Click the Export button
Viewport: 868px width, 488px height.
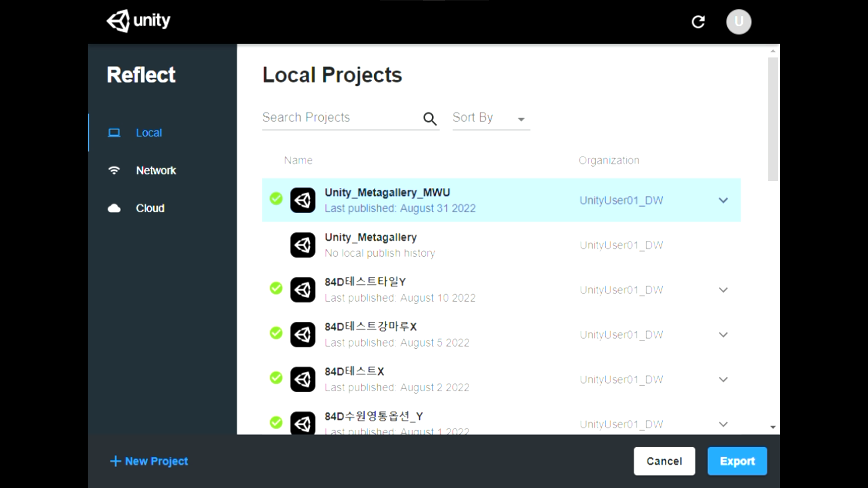pyautogui.click(x=737, y=461)
